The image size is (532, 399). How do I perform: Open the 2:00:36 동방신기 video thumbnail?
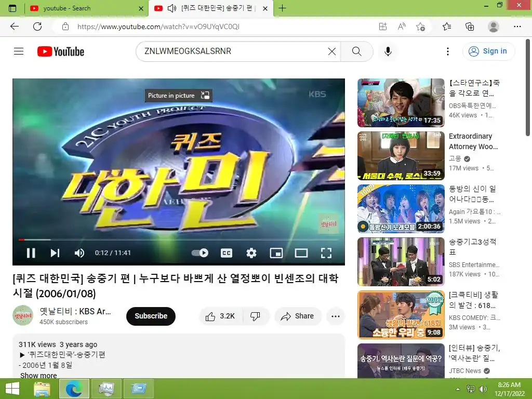[x=401, y=209]
